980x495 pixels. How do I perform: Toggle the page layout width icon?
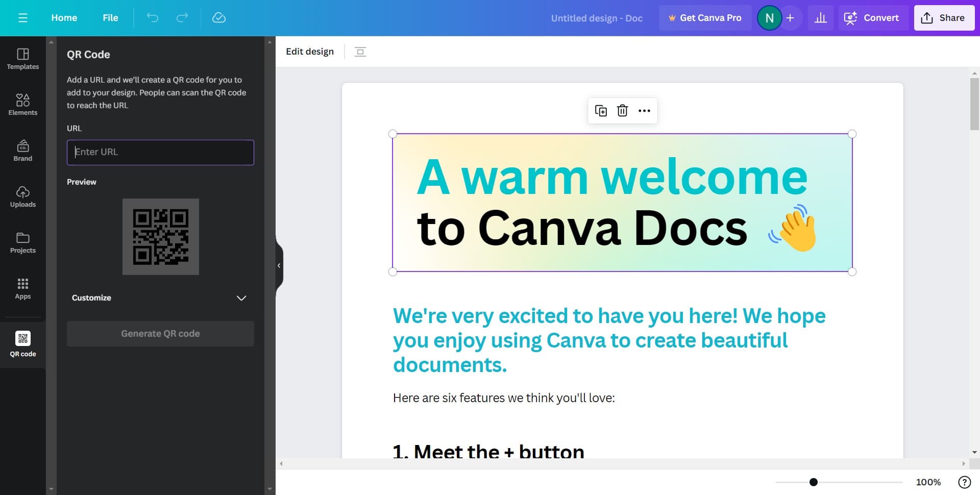(360, 52)
